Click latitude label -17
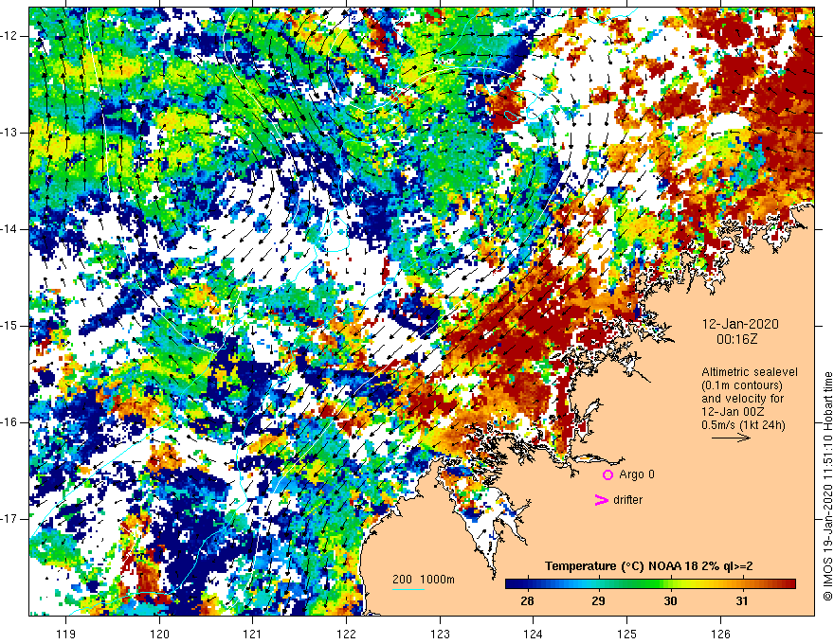Screen dimensions: 834x644 coord(10,519)
